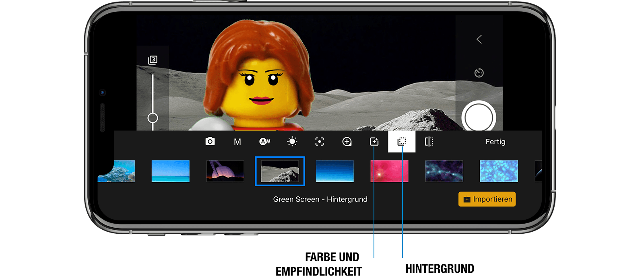Choose the blue bokeh sparkle background
Screen dimensions: 644x276
click(x=499, y=171)
